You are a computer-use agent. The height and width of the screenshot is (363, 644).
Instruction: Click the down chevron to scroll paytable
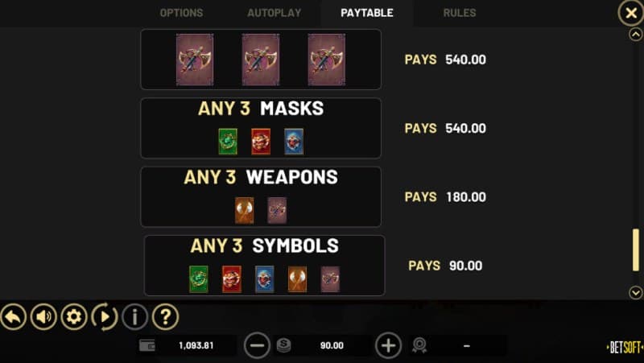click(636, 292)
